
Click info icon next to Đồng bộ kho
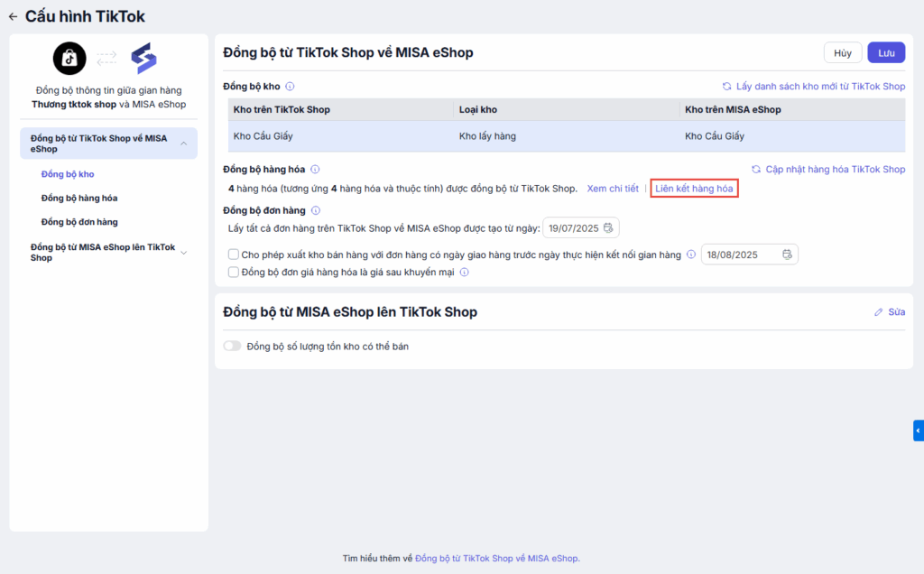[x=290, y=87]
